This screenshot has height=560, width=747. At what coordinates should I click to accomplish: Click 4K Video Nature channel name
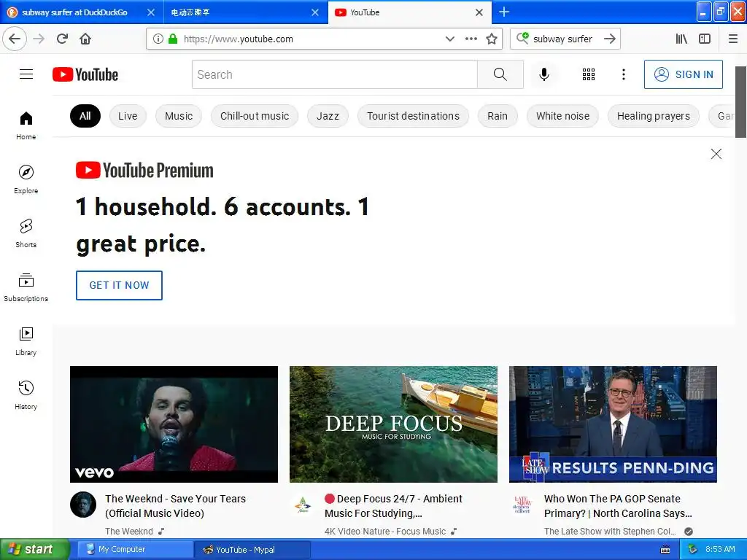[x=385, y=532]
